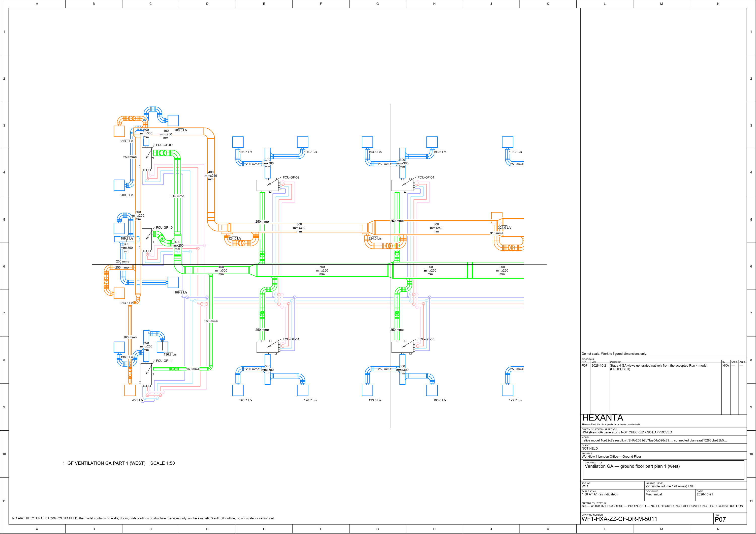
Task: Click the FCU-GF-04 equipment tag
Action: [x=426, y=177]
